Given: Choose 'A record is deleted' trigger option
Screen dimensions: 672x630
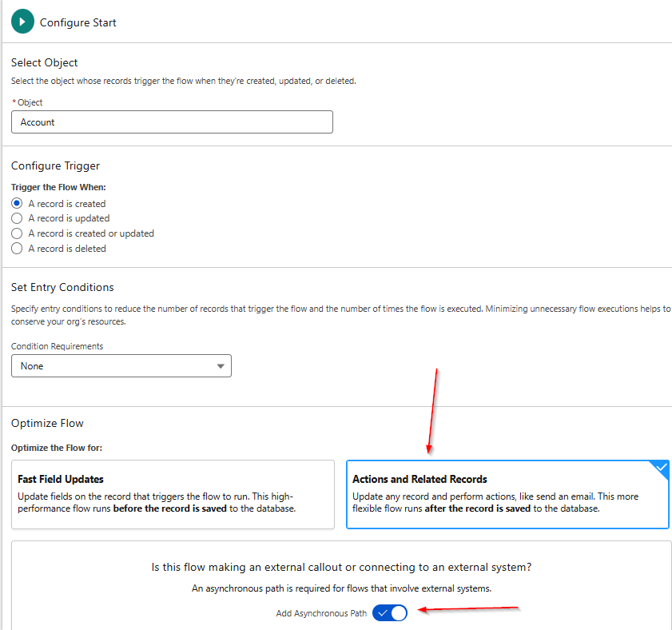Looking at the screenshot, I should point(17,249).
